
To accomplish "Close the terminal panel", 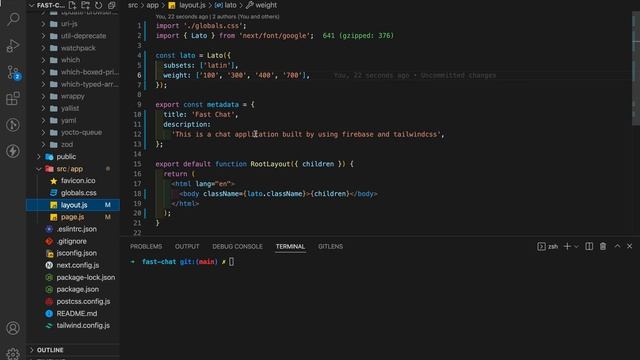I will 629,246.
